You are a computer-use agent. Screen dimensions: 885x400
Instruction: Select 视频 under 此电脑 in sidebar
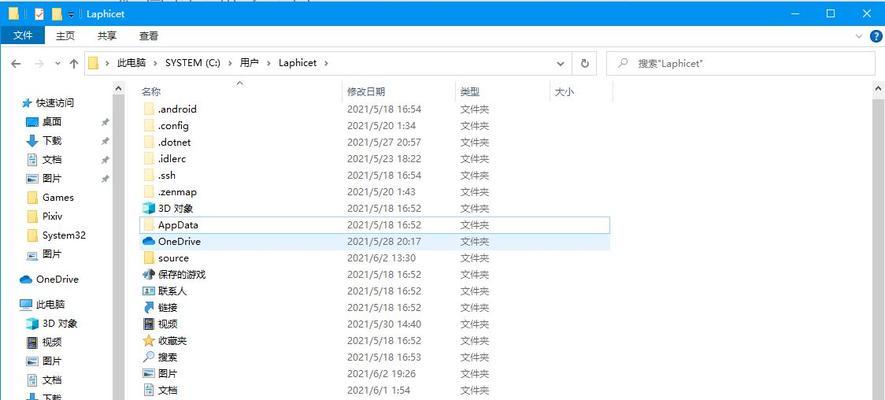click(x=51, y=342)
